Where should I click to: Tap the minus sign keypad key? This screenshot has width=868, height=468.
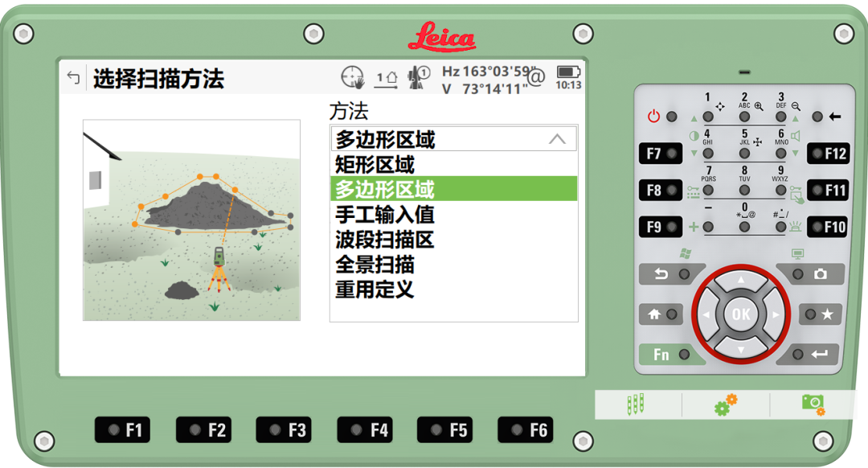pyautogui.click(x=708, y=227)
